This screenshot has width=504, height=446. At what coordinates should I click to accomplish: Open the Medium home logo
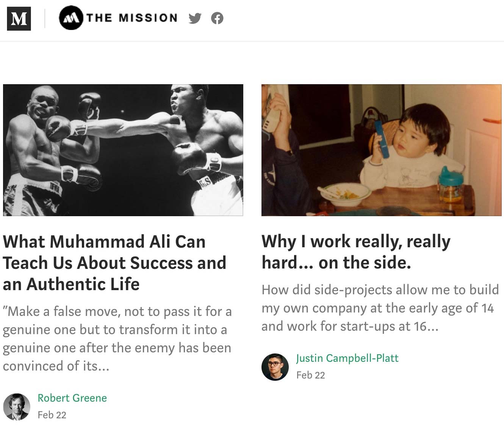tap(19, 18)
